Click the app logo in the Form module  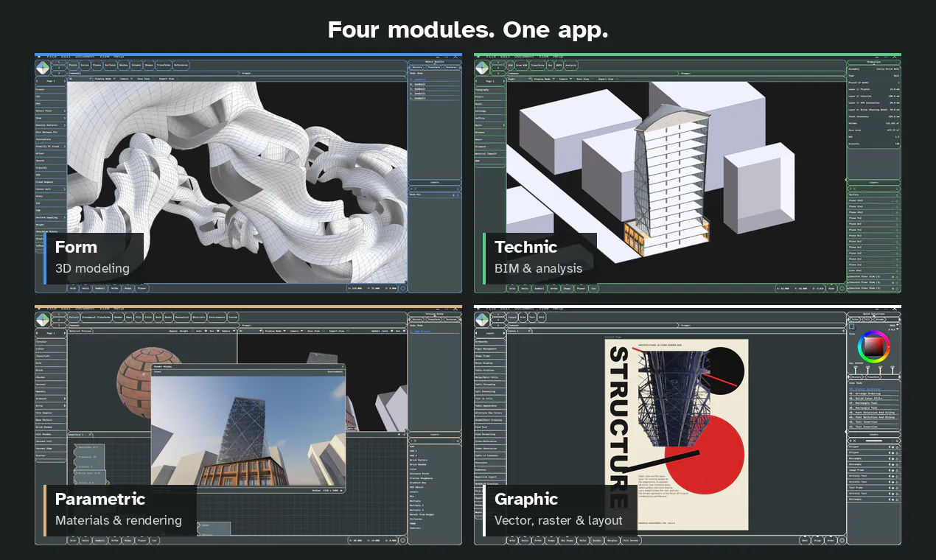[x=43, y=68]
